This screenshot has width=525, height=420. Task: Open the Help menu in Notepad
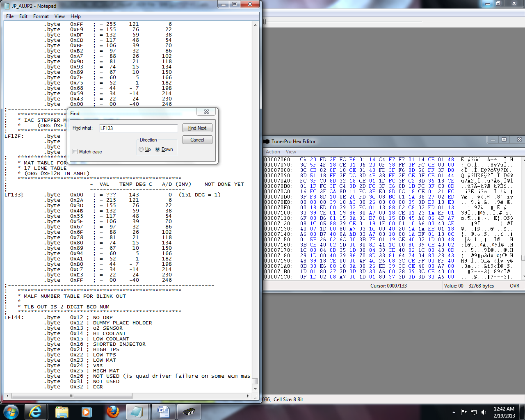click(x=75, y=16)
